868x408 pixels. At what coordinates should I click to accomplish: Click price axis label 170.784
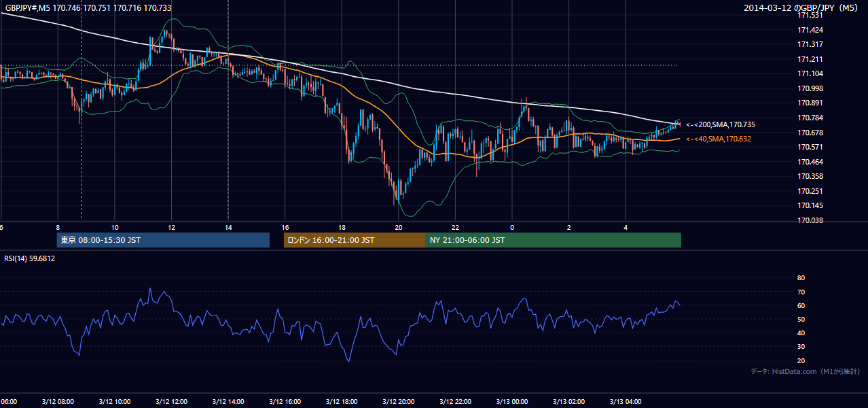[x=810, y=118]
